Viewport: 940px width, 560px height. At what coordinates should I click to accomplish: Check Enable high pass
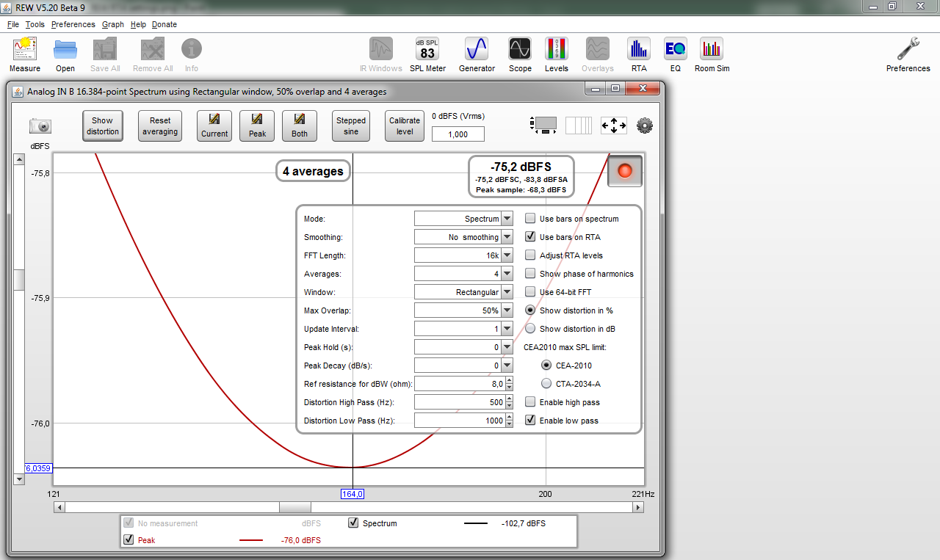tap(530, 402)
